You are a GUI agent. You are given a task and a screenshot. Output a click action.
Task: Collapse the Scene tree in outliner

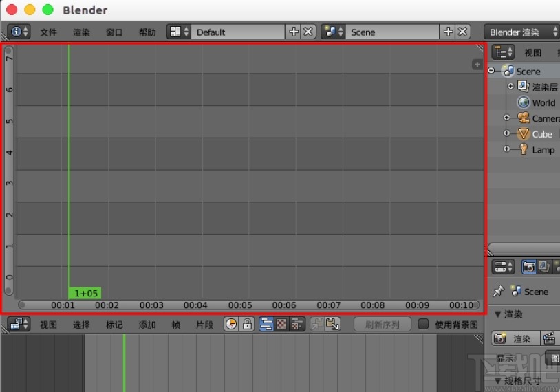pyautogui.click(x=491, y=70)
